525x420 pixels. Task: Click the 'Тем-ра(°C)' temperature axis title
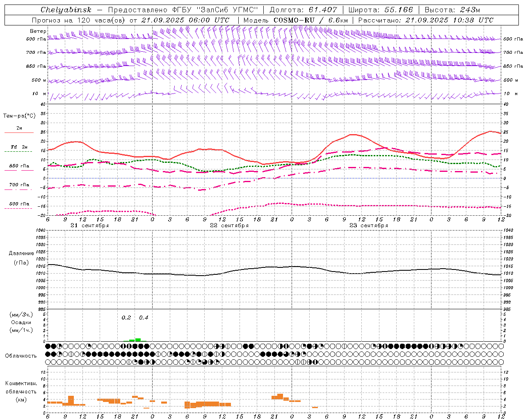(19, 116)
